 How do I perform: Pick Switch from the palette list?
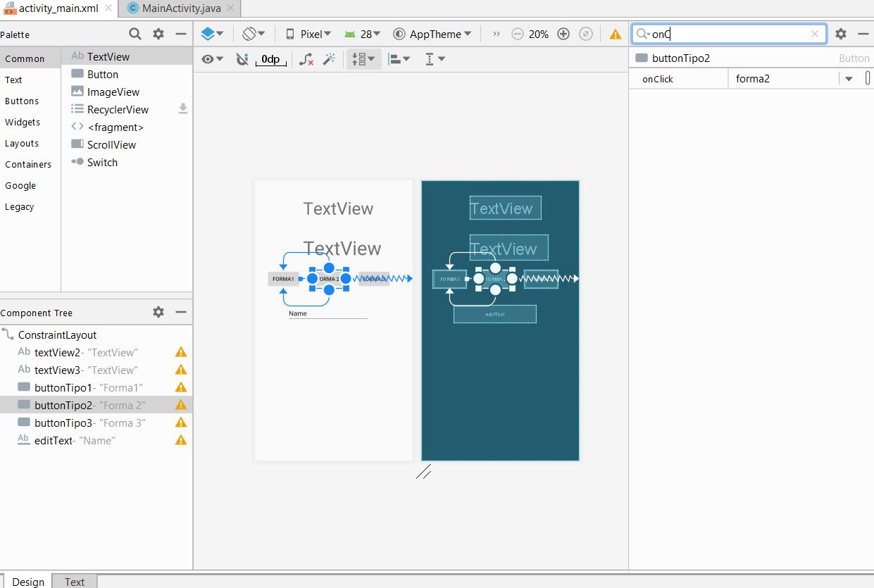(127, 162)
